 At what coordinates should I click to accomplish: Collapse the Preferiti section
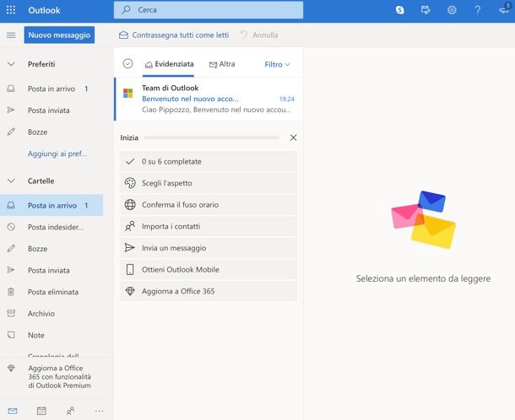coord(11,64)
